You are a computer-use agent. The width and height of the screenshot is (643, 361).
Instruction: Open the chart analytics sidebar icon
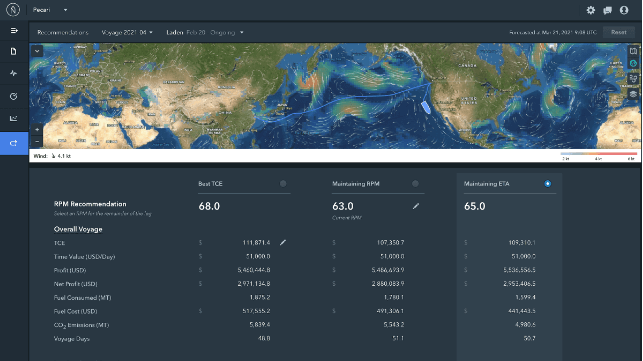(14, 119)
